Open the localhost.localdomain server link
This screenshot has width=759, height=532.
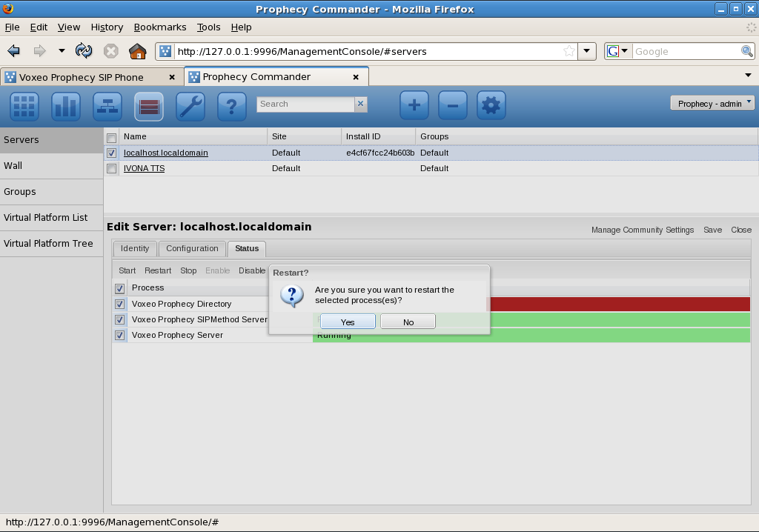pyautogui.click(x=165, y=153)
